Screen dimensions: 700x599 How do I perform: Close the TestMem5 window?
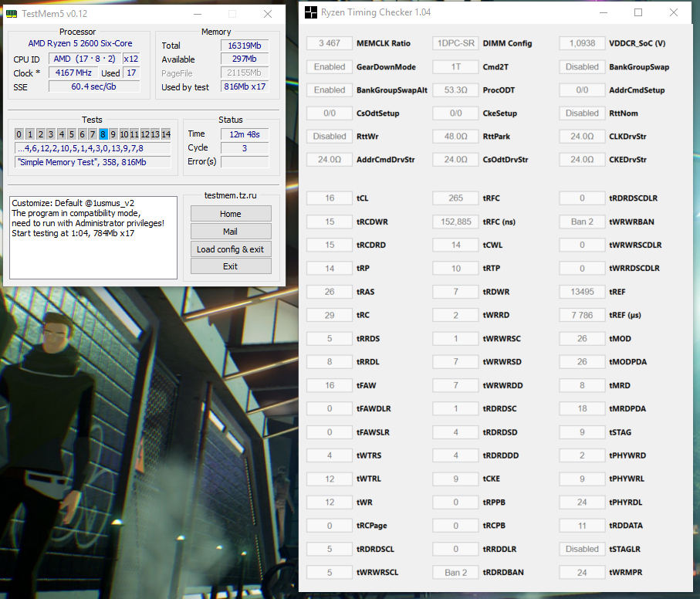[268, 14]
